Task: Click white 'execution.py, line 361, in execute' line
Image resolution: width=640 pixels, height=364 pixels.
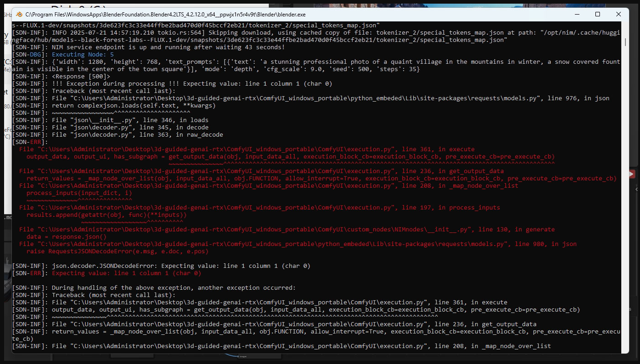Action: click(260, 302)
